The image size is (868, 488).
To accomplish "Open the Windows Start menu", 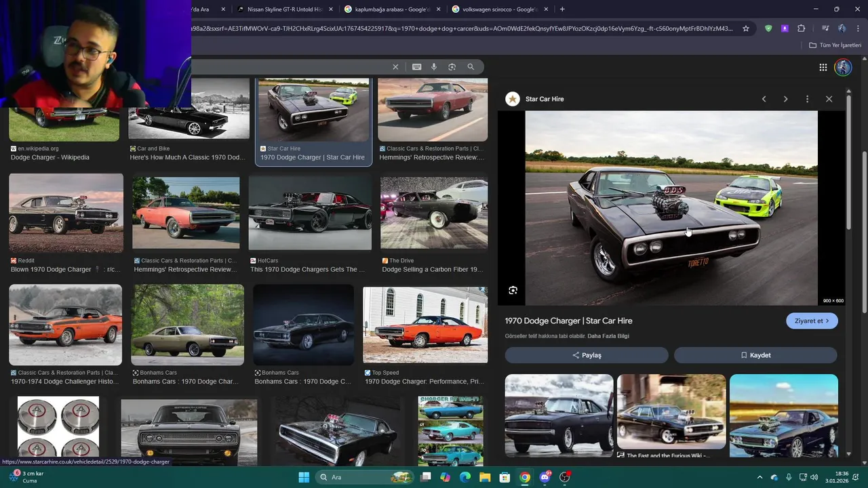I will [x=304, y=477].
